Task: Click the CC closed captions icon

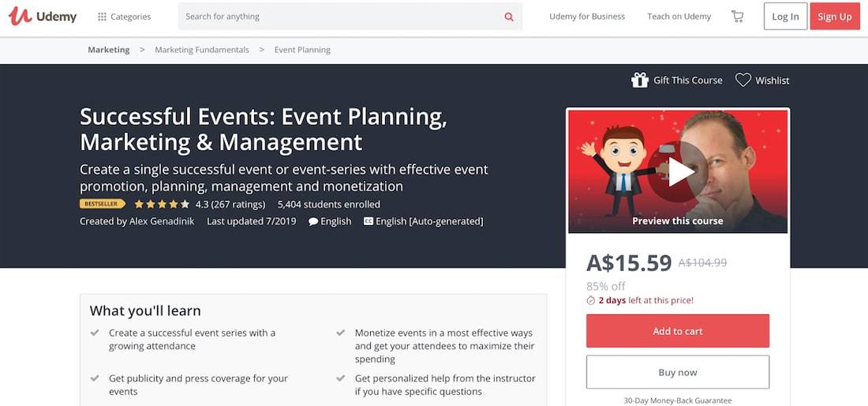Action: [369, 221]
